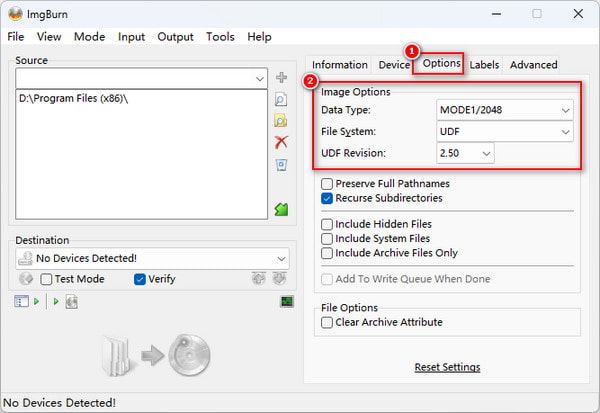This screenshot has width=600, height=413.
Task: Click the green calculate image size icon
Action: 281,209
